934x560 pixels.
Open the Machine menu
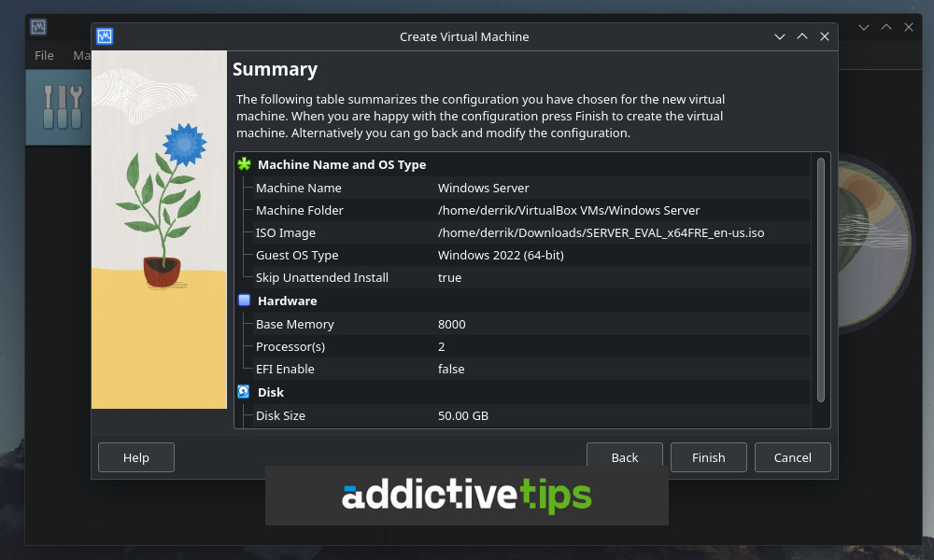[85, 55]
